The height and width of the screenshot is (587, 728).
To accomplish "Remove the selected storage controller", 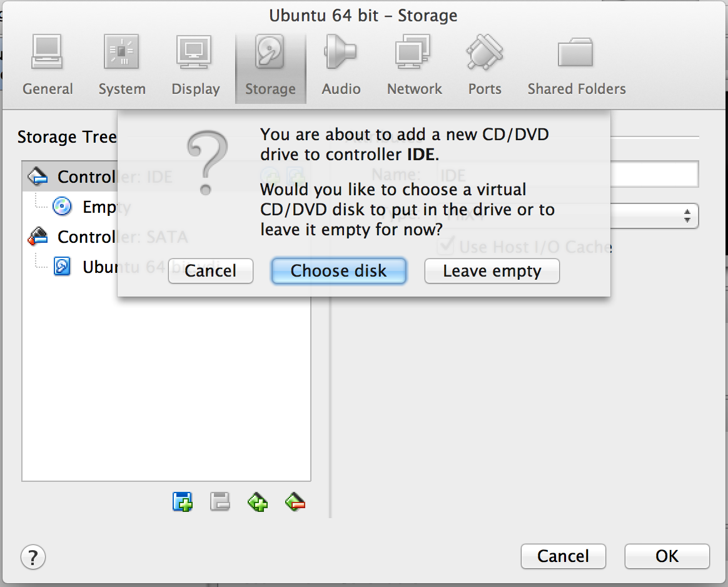I will tap(220, 502).
